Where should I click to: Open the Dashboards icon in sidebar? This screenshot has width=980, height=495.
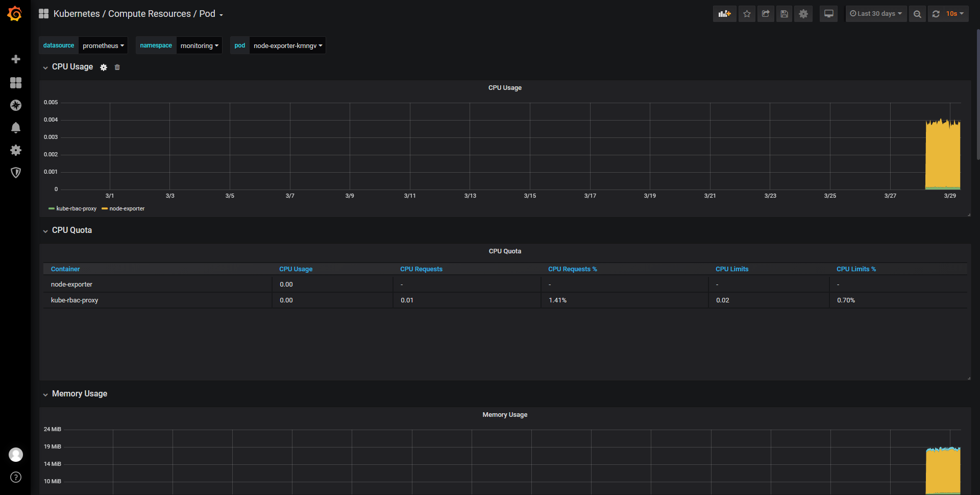coord(16,83)
